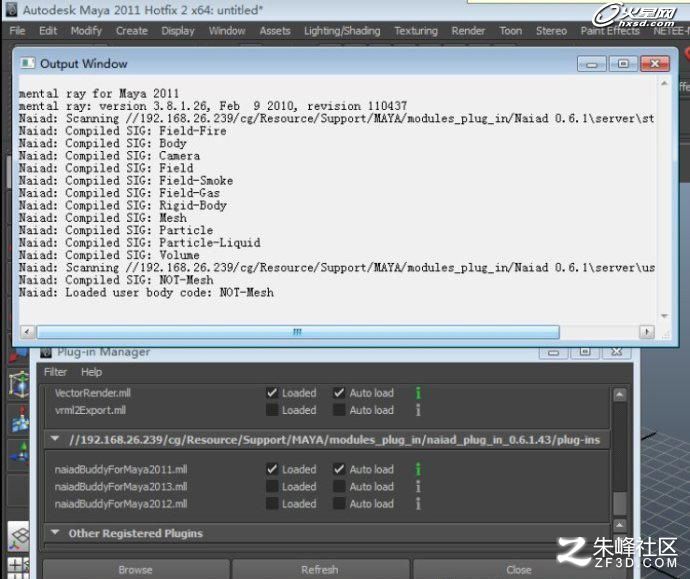Click the Refresh button
Screen dimensions: 690x579
pos(320,570)
